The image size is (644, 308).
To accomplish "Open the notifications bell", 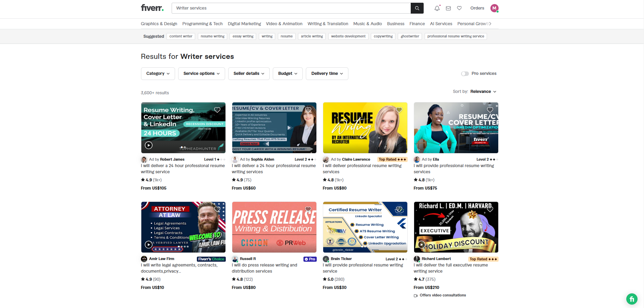I will click(x=437, y=8).
